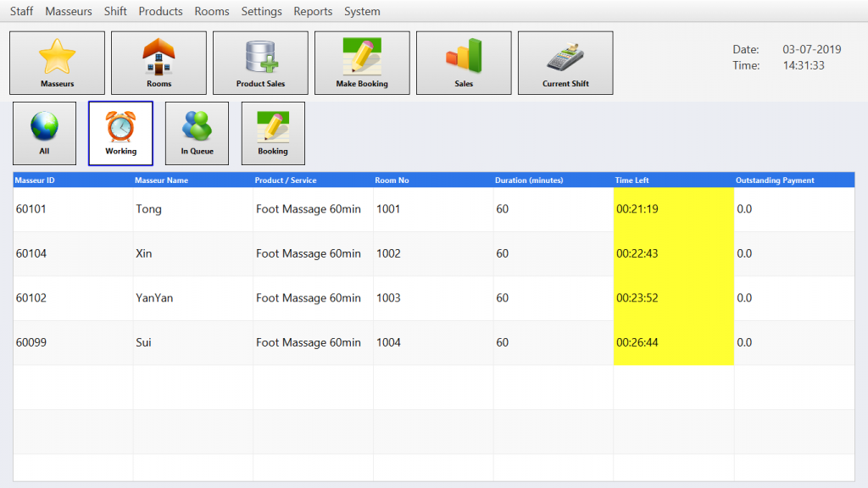868x488 pixels.
Task: Show masseurs In Queue
Action: [197, 133]
